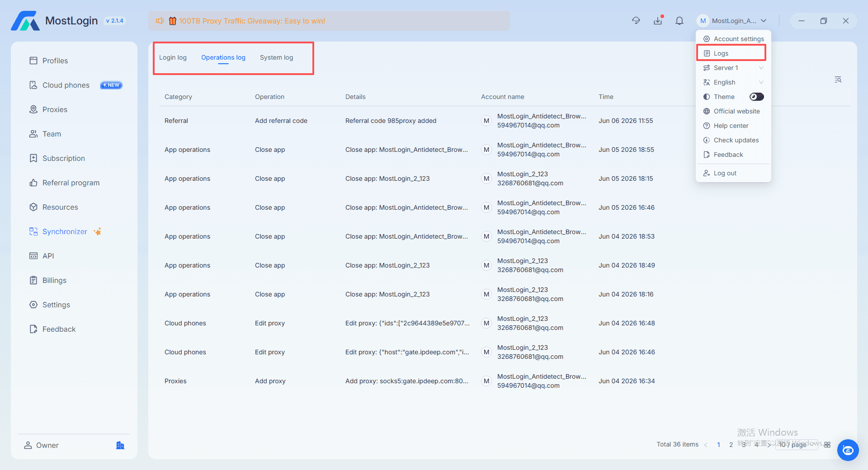This screenshot has height=470, width=868.
Task: Click the Time column header
Action: (606, 97)
